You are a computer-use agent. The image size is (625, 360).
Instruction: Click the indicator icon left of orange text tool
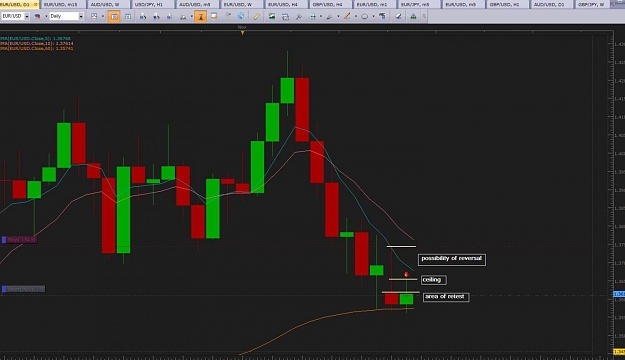point(183,17)
